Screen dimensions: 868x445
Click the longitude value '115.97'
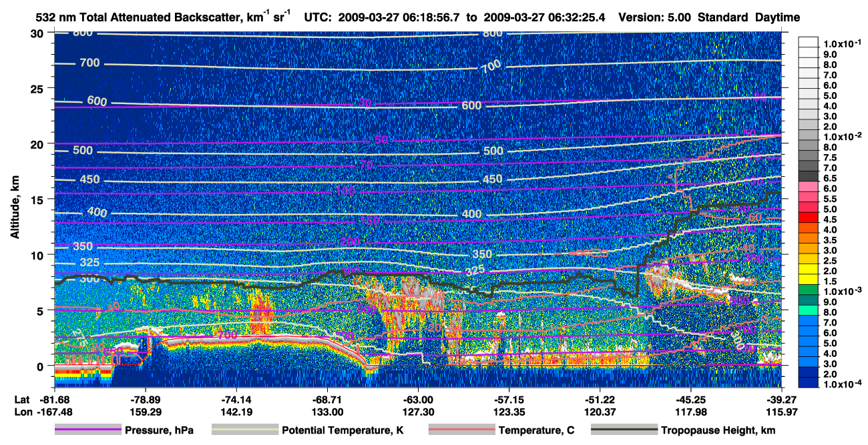click(782, 412)
